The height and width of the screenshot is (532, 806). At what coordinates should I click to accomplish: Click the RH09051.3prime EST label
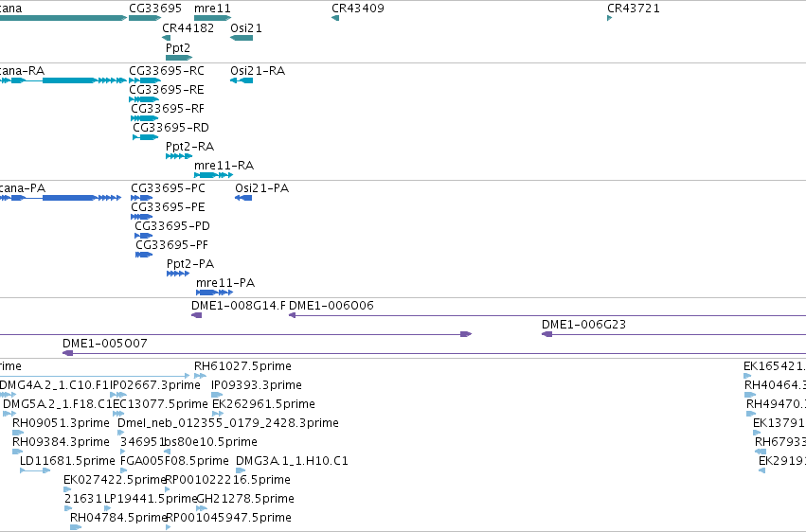point(62,423)
